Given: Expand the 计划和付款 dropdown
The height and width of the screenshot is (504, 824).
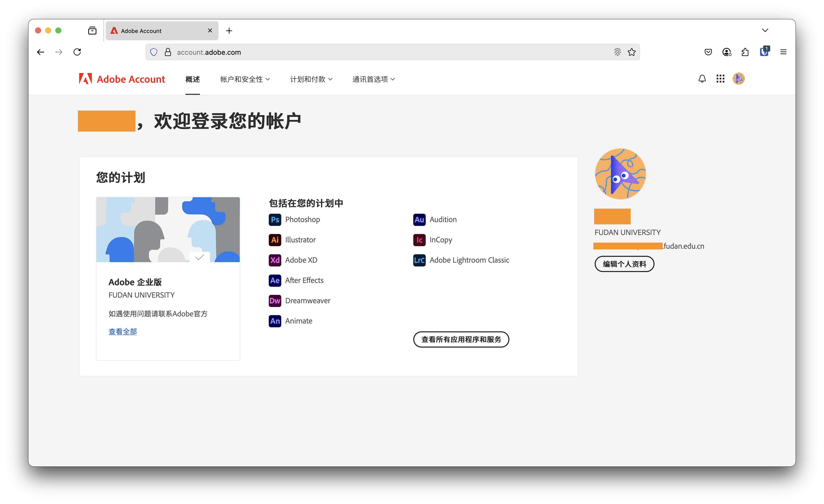Looking at the screenshot, I should [x=311, y=79].
